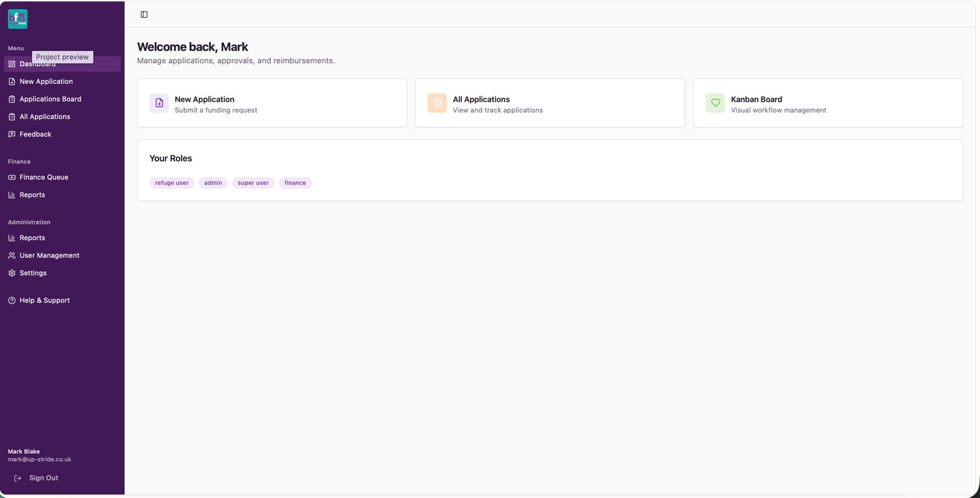Open the New Application card title
Viewport: 980px width, 498px height.
[205, 99]
